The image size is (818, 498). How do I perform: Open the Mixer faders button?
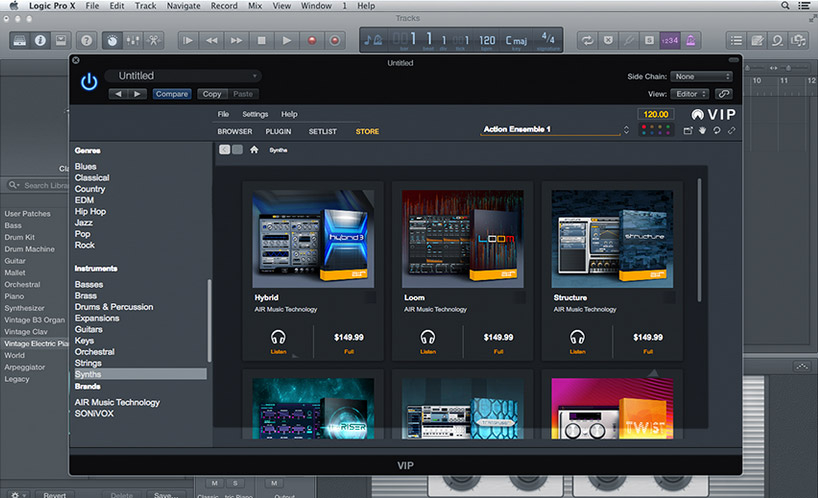[133, 40]
